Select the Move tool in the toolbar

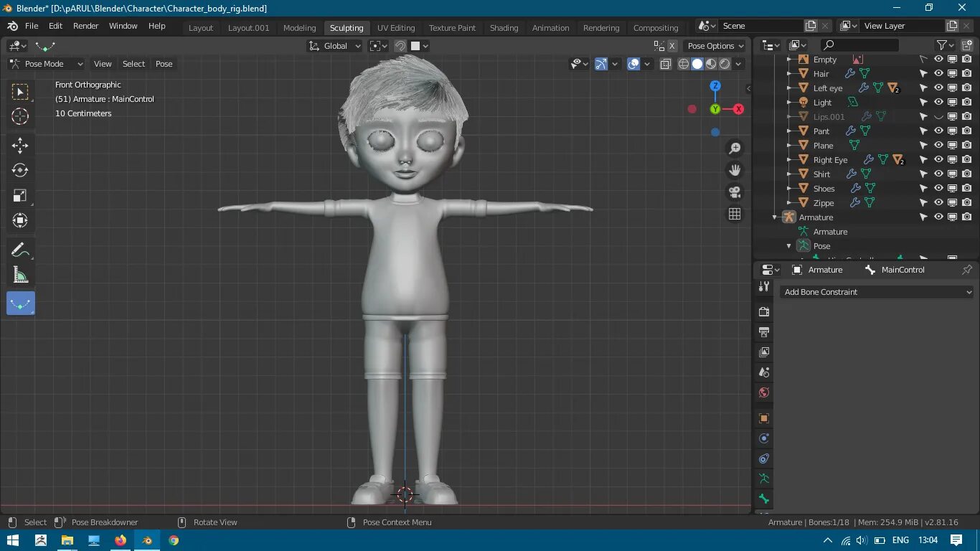(x=20, y=145)
